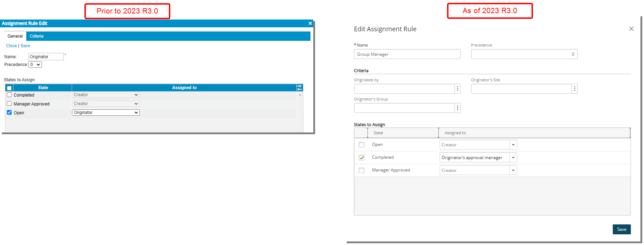Close the Edit Assignment Rule panel
Screen dimensions: 644x245
pyautogui.click(x=631, y=29)
